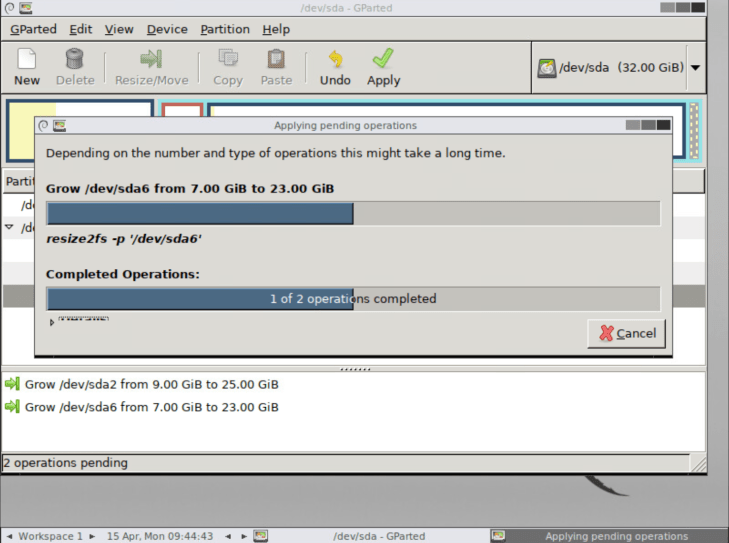This screenshot has height=543, width=729.
Task: Click the Apply all operations icon
Action: 383,59
